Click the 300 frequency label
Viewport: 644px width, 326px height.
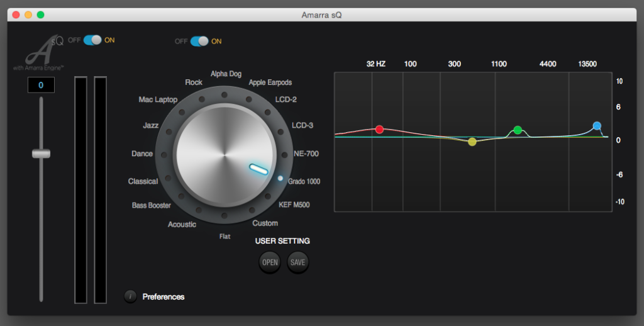coord(454,64)
